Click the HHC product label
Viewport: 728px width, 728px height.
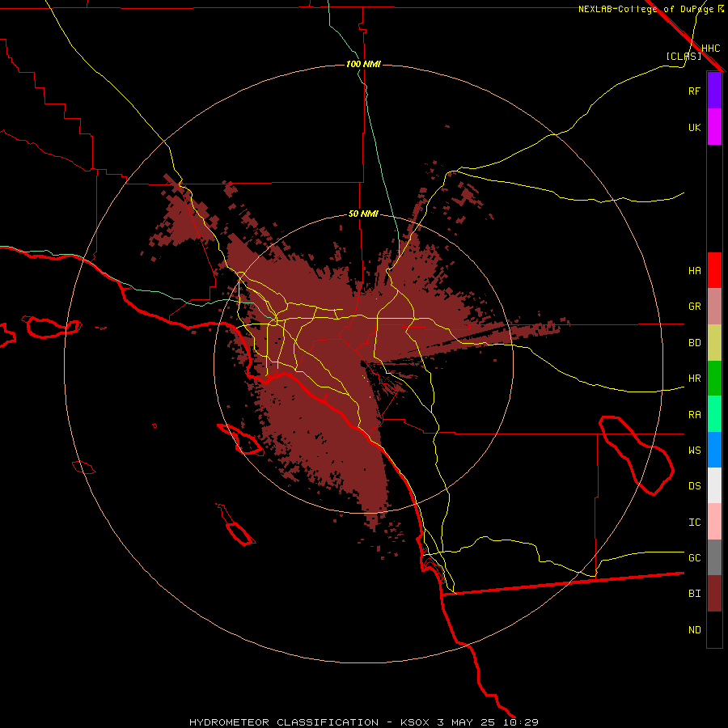[x=710, y=49]
